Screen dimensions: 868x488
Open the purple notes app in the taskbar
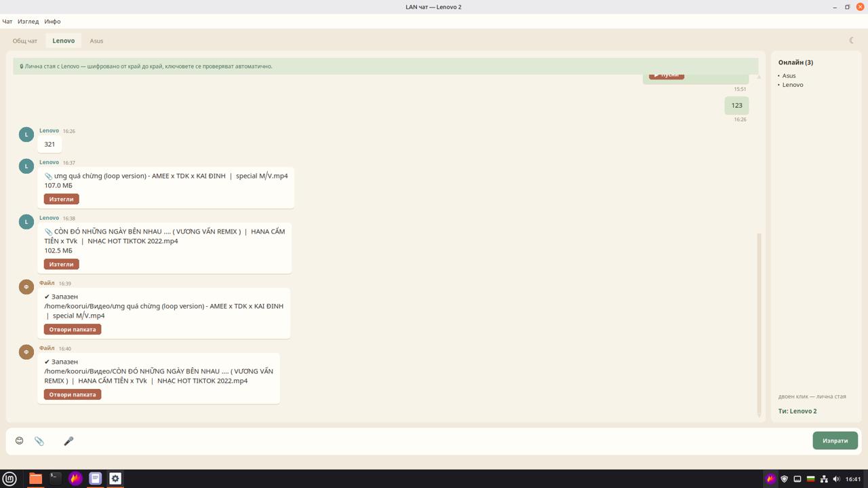(x=96, y=478)
